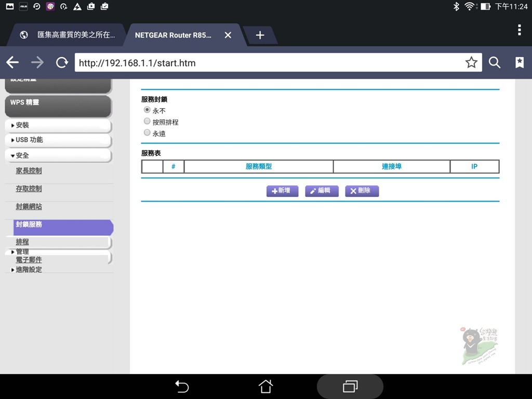Open gallery notification icon in status bar
Screen dimensions: 532x399
coord(10,6)
